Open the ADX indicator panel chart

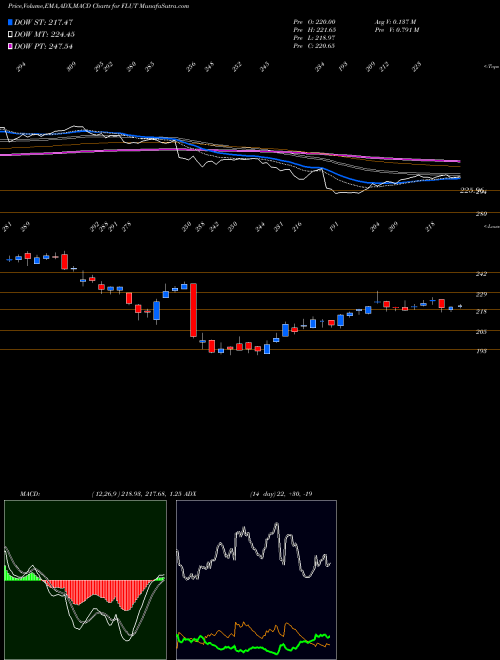pyautogui.click(x=256, y=580)
